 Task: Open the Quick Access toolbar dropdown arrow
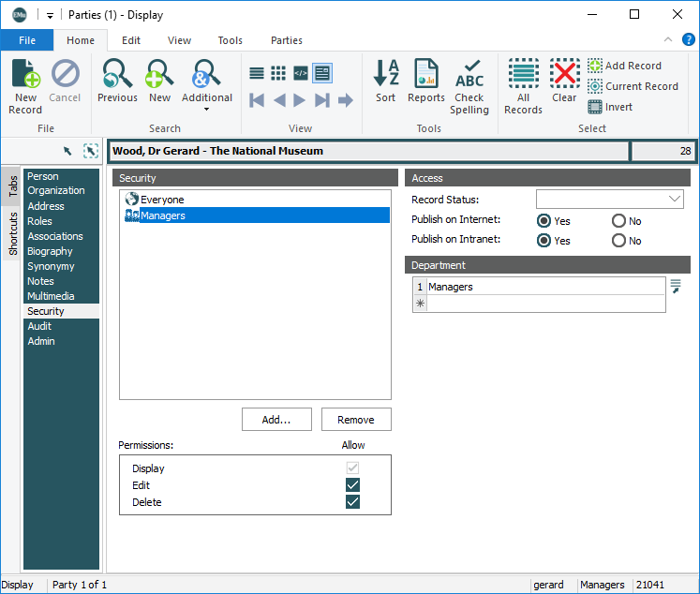(x=50, y=15)
